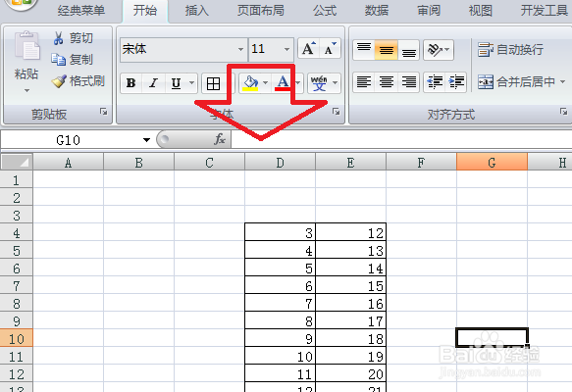Screen dimensions: 572x392
Task: Center text horizontally
Action: 387,82
